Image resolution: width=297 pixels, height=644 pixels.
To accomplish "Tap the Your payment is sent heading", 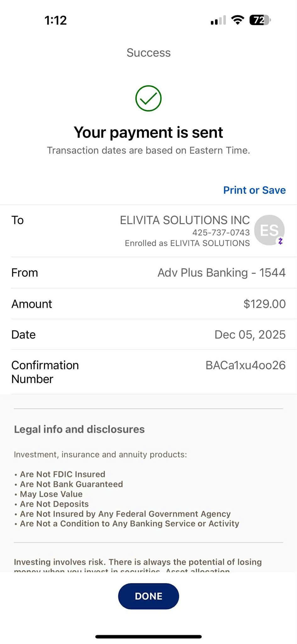I will 148,132.
